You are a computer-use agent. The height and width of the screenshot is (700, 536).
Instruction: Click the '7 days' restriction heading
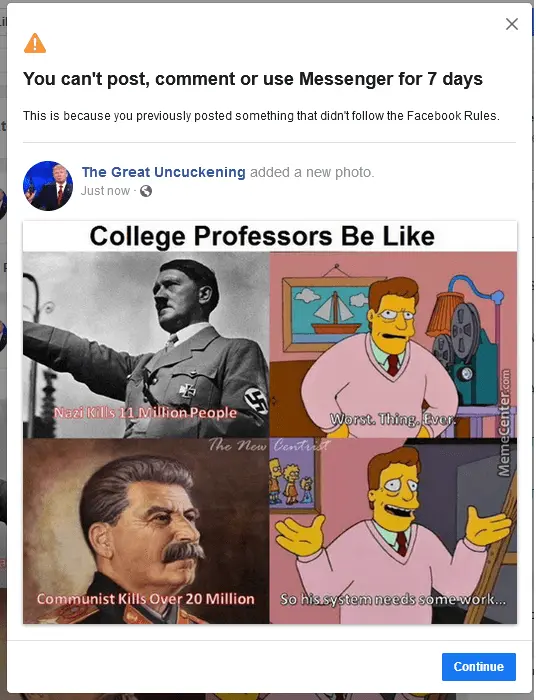pyautogui.click(x=253, y=79)
